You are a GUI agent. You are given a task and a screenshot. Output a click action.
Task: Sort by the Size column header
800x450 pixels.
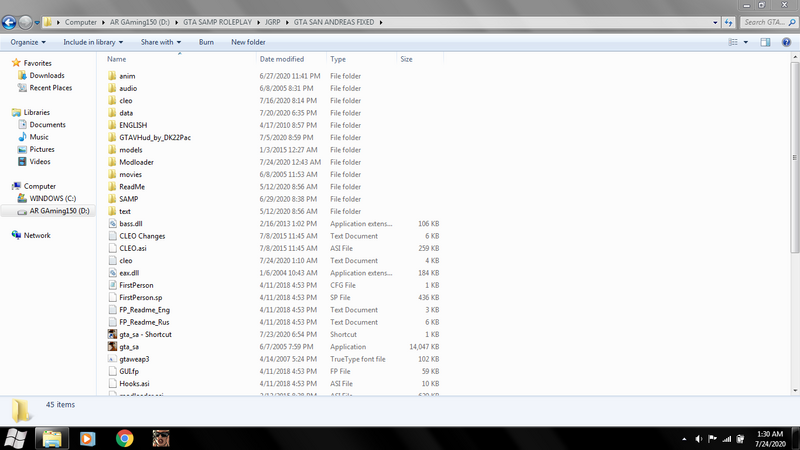coord(406,59)
